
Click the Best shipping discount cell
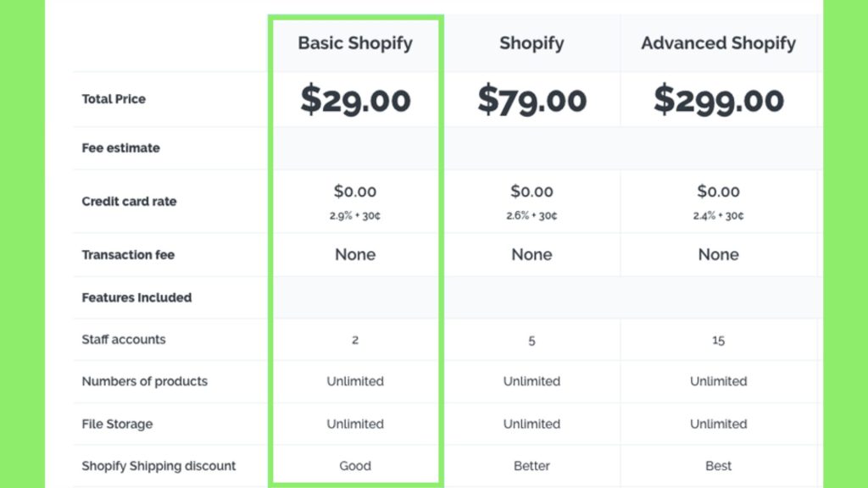point(718,466)
